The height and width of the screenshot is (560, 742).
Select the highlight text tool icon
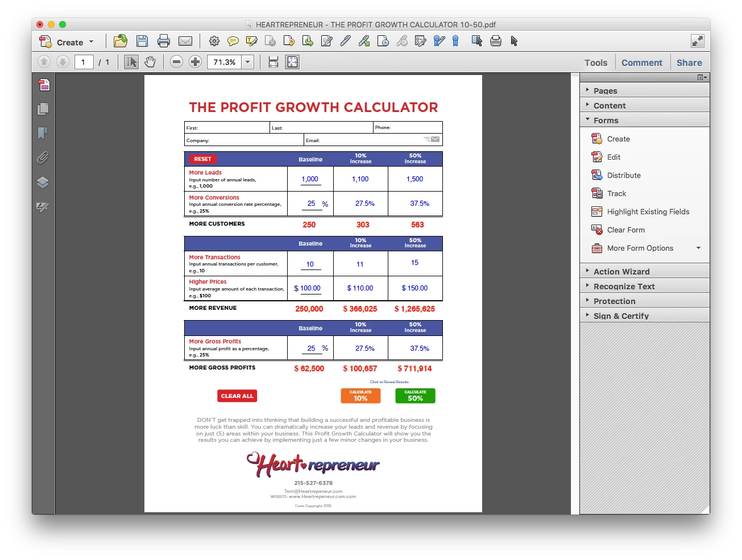click(x=251, y=41)
